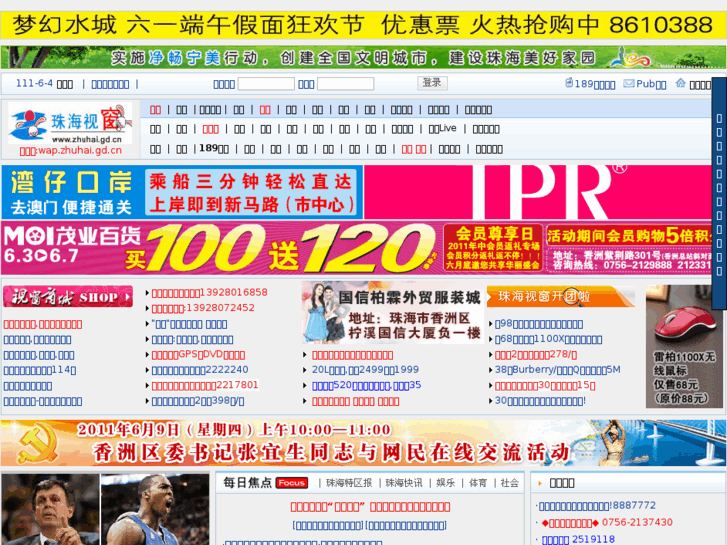Click the listing ending with 13928072452

coord(203,308)
